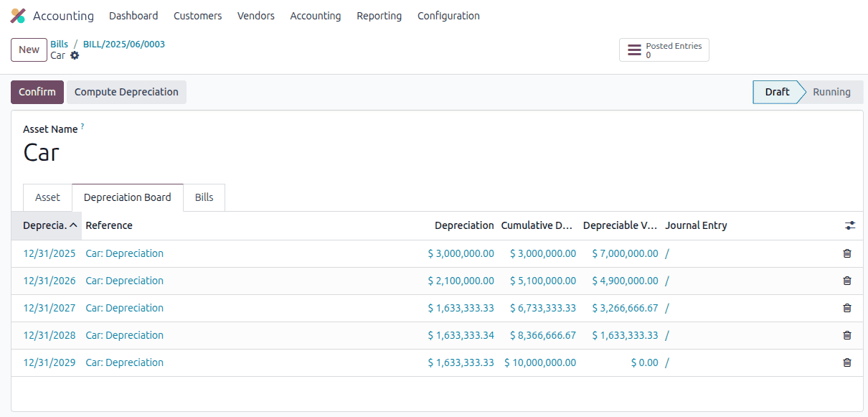Navigate to Bills via breadcrumb
Viewport: 868px width, 417px height.
59,43
